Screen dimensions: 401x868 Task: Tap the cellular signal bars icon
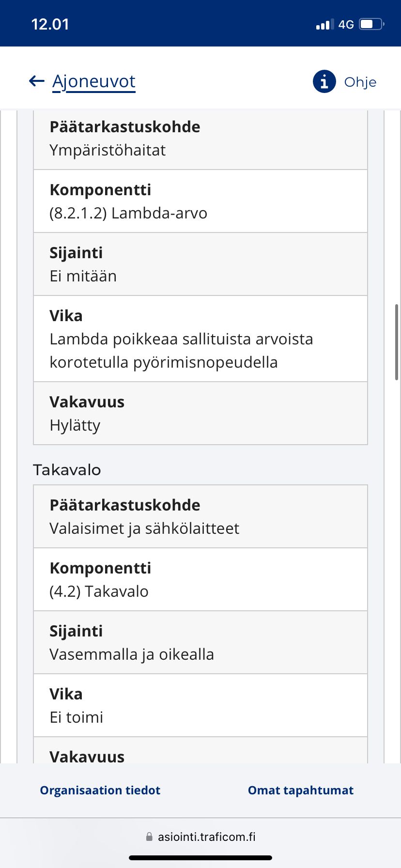coord(325,24)
